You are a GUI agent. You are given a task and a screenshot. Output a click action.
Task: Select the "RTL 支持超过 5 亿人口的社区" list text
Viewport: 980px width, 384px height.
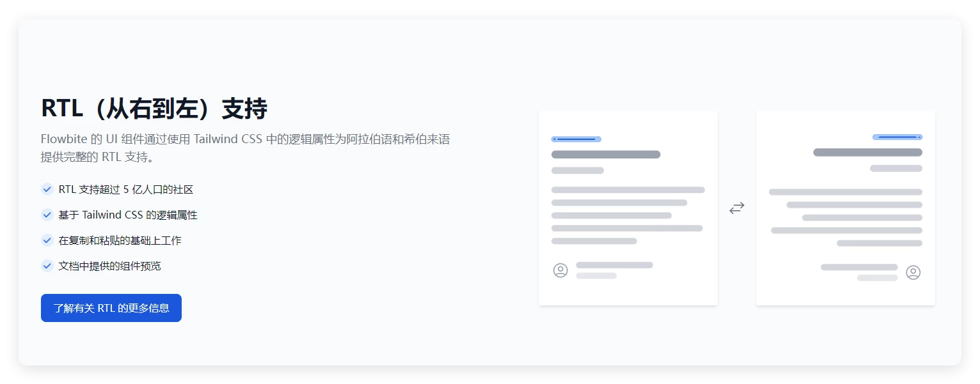pyautogui.click(x=126, y=190)
